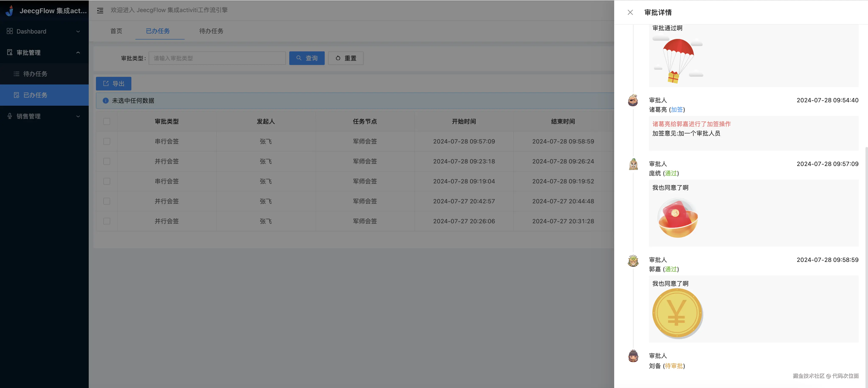Focus the 审批类型 input field

[217, 58]
